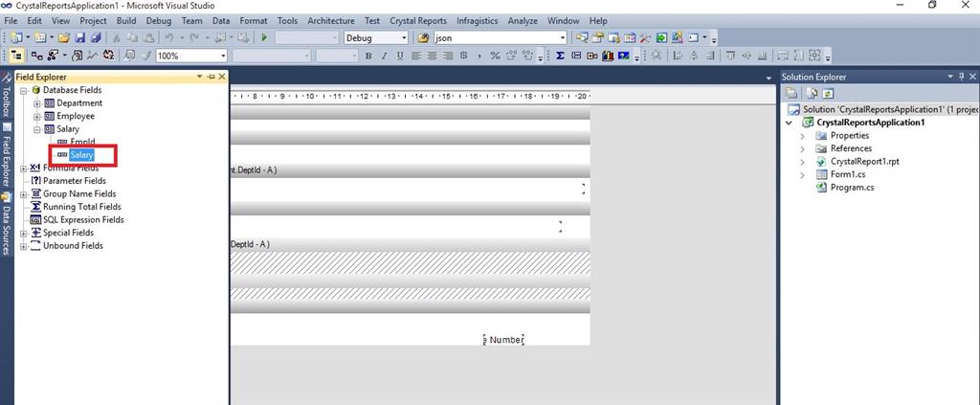Screen dimensions: 980x405
Task: Click the Save disk icon
Action: (x=80, y=37)
